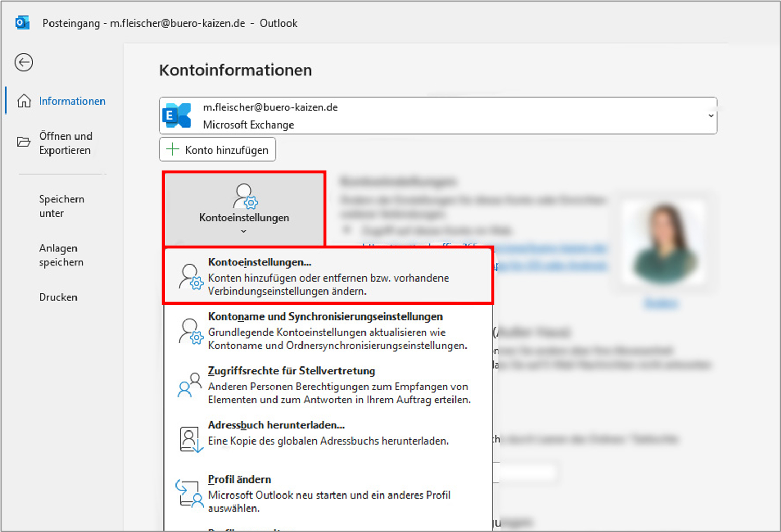Open the Speichern unter page
This screenshot has height=532, width=781.
tap(61, 206)
